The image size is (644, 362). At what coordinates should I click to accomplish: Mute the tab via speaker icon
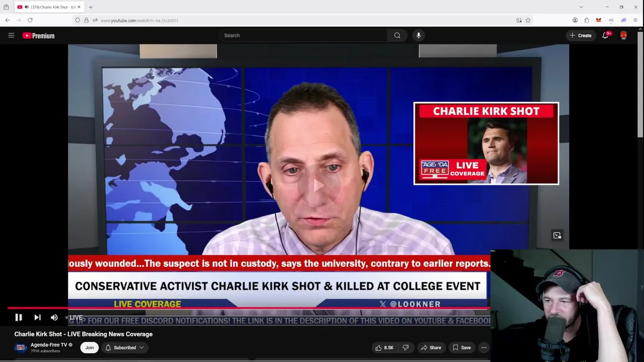pyautogui.click(x=26, y=7)
